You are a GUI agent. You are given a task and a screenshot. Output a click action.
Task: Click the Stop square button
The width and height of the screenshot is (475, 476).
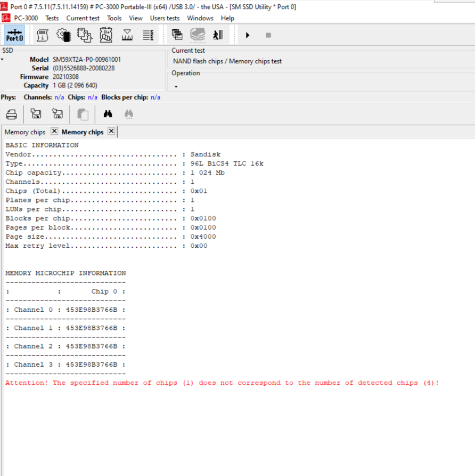click(268, 35)
